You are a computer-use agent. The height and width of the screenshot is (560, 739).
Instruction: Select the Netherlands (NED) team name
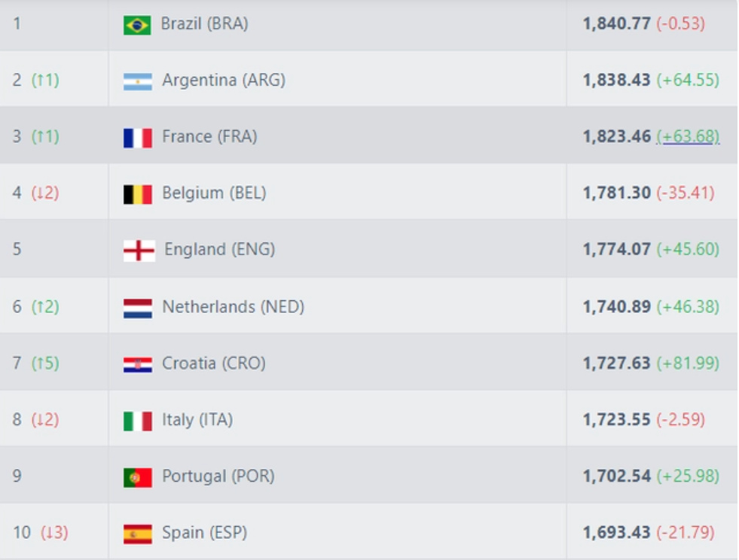coord(234,306)
